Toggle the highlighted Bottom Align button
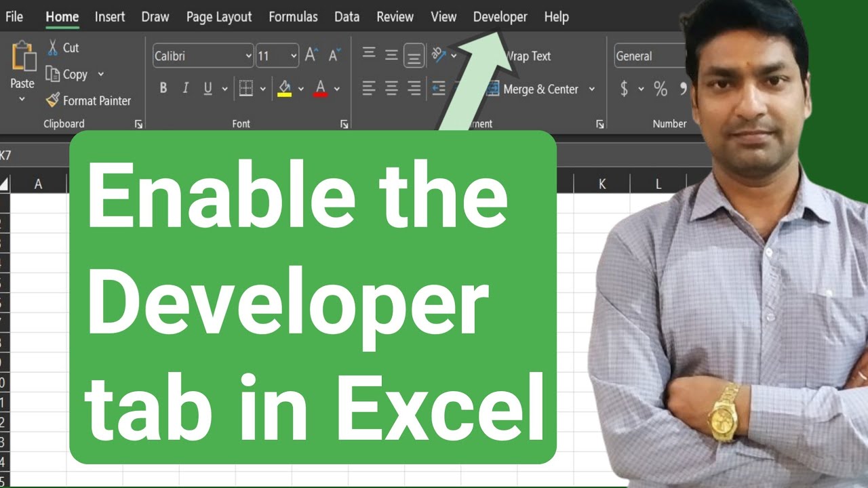 click(x=414, y=56)
